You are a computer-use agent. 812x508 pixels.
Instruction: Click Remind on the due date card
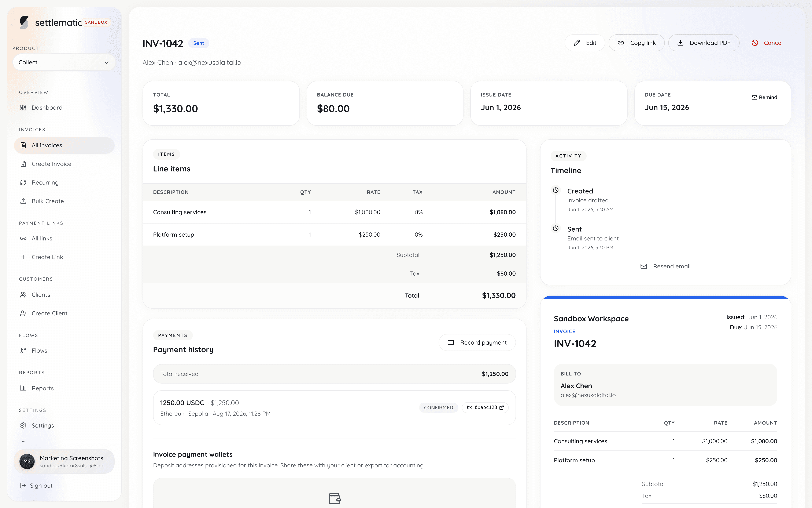[x=764, y=97]
